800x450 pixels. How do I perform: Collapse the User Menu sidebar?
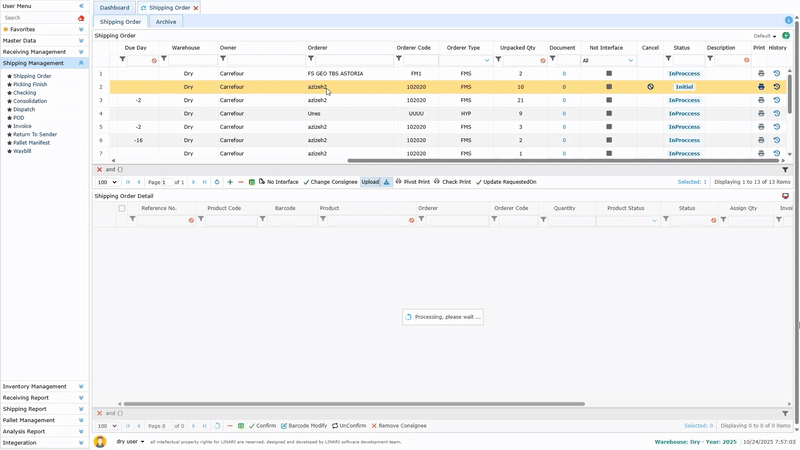81,6
